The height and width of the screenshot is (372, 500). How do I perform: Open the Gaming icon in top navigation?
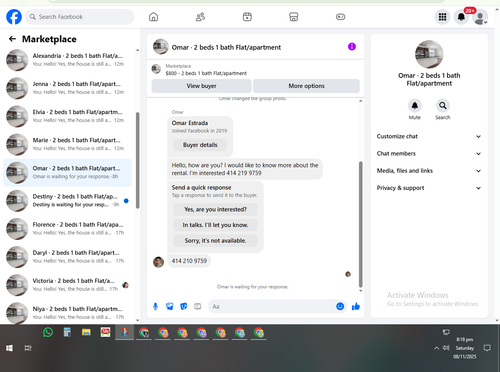point(340,17)
